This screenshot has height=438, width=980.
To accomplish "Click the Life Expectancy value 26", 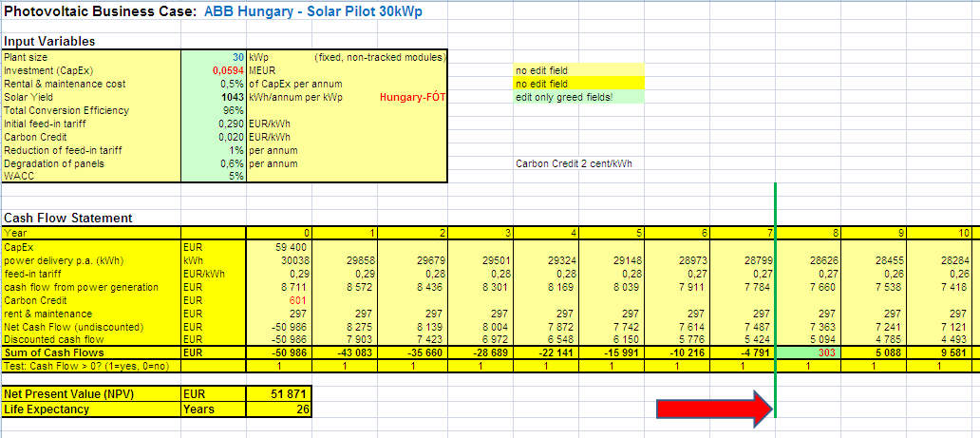I will coord(279,409).
